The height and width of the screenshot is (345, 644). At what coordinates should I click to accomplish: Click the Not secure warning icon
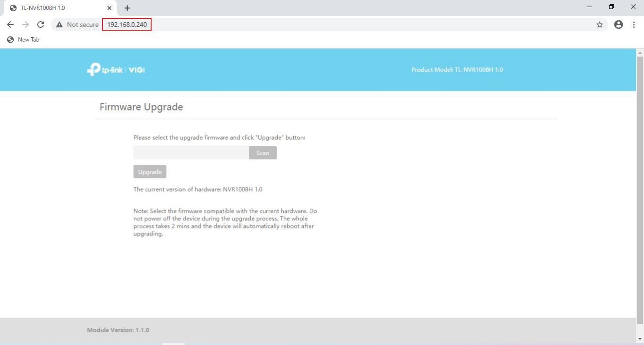tap(59, 25)
